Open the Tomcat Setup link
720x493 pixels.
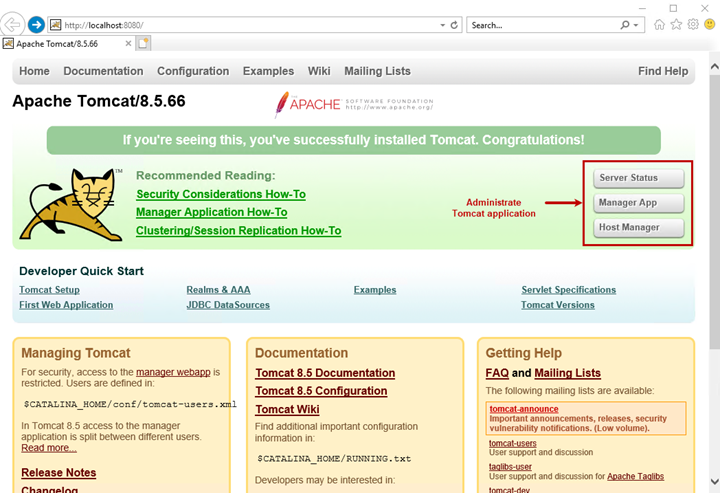(x=50, y=290)
